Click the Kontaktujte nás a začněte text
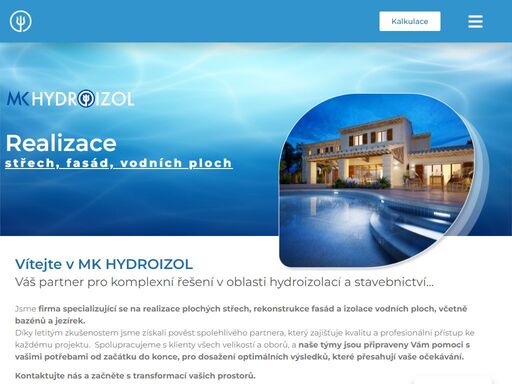This screenshot has height=384, width=512. (x=135, y=376)
